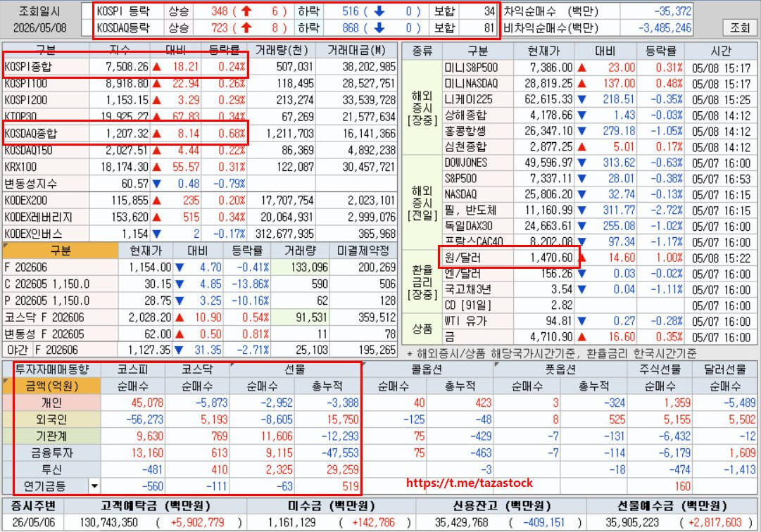Image resolution: width=761 pixels, height=532 pixels.
Task: Click the red up arrow beside KOSPI 상승
Action: (246, 11)
